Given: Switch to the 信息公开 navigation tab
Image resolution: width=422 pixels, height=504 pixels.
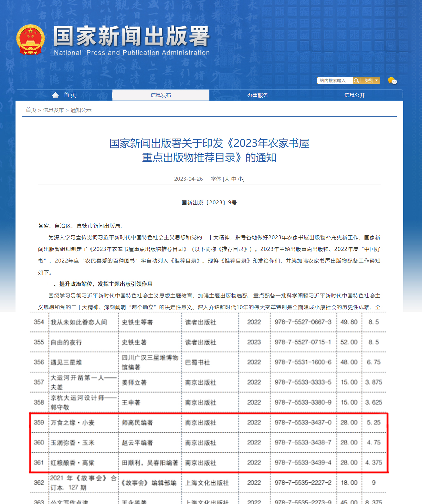Looking at the screenshot, I should (354, 95).
